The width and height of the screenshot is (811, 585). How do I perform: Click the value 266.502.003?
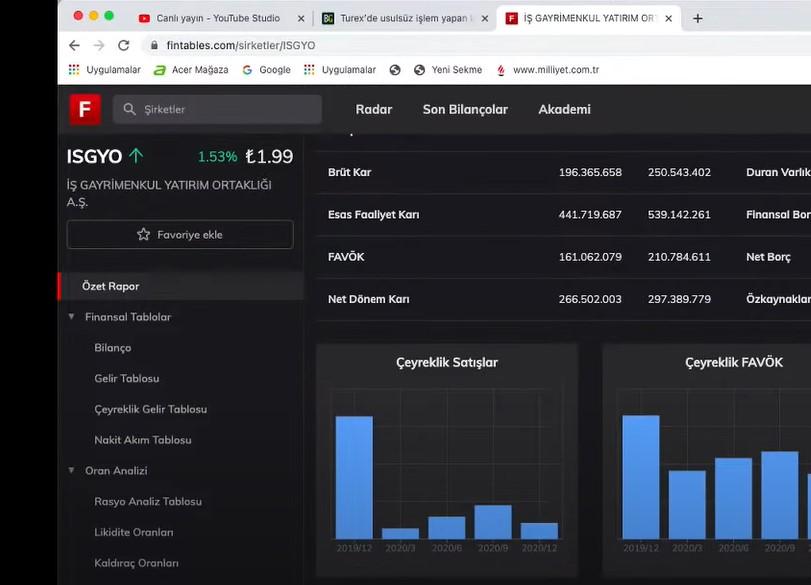pyautogui.click(x=590, y=299)
